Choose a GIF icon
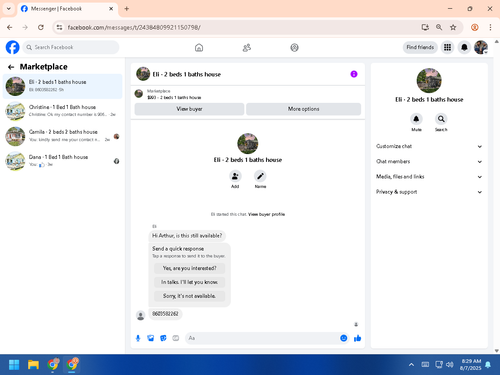Screen dimensions: 500x375 [176, 338]
